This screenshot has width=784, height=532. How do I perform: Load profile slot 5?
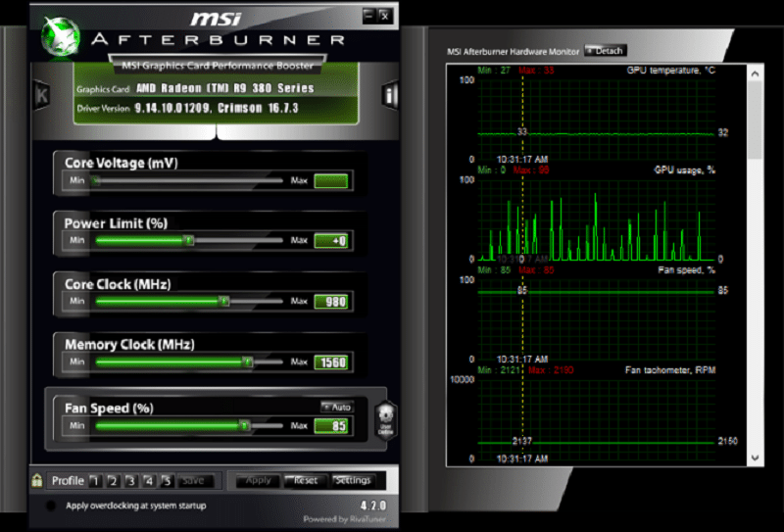(x=167, y=481)
